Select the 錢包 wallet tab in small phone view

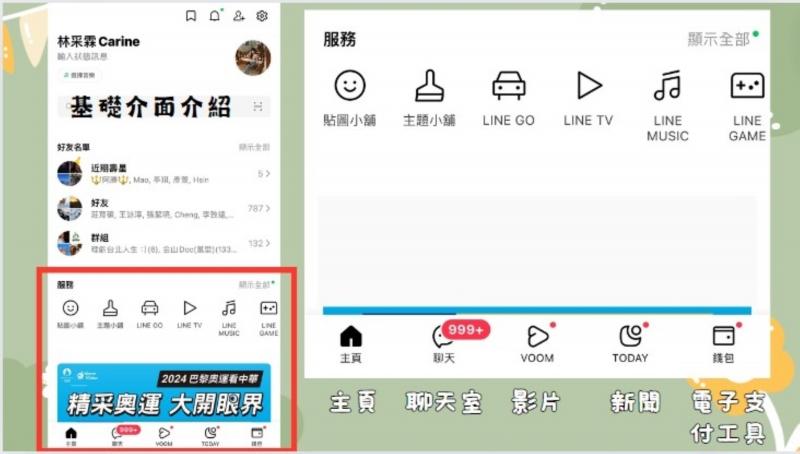(257, 437)
